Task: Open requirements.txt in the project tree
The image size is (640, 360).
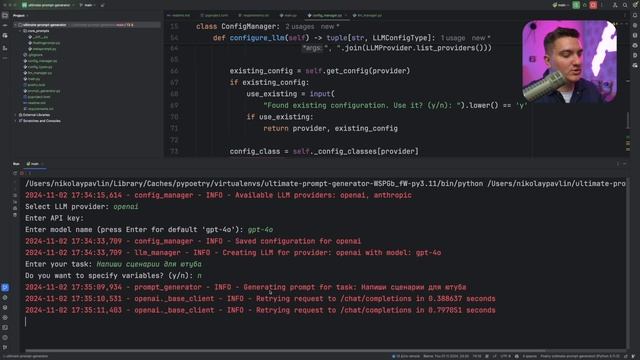Action: click(40, 109)
